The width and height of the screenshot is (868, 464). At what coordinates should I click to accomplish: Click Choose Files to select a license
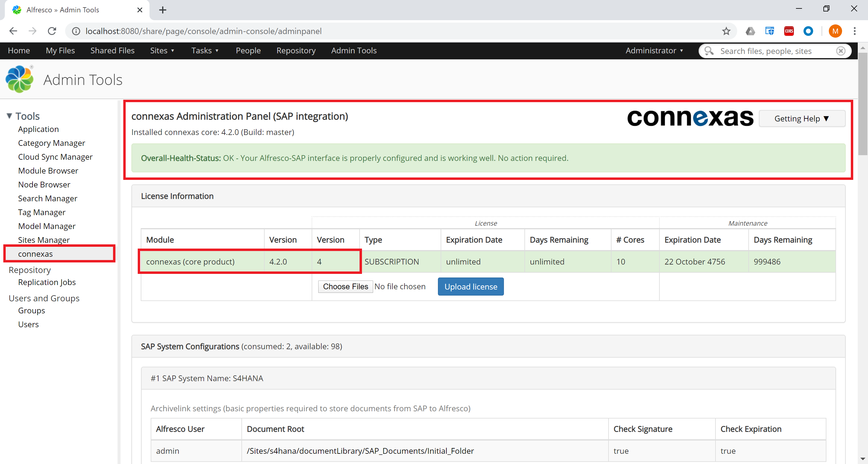point(345,287)
